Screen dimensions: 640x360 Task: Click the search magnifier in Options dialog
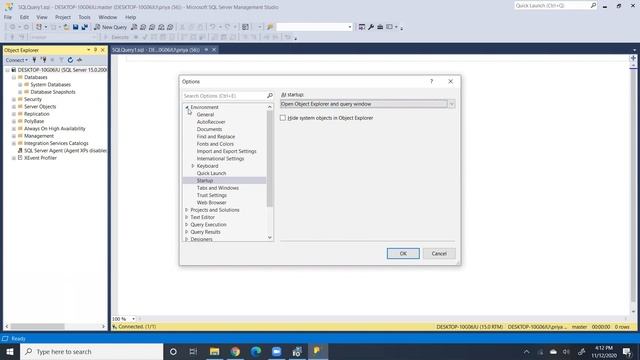click(x=270, y=96)
